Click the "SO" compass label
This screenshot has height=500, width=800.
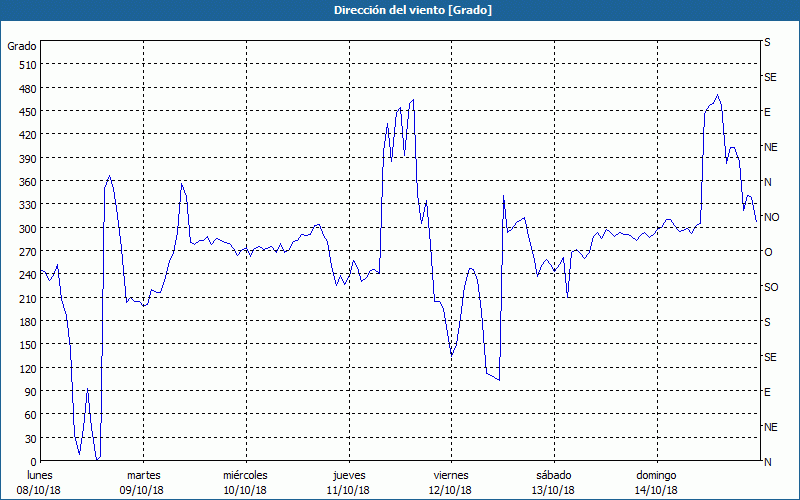tap(771, 287)
